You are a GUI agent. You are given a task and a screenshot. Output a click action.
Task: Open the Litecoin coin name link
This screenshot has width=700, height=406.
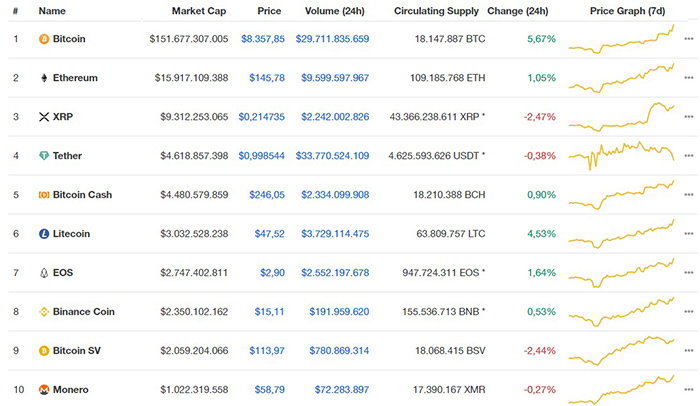(71, 234)
